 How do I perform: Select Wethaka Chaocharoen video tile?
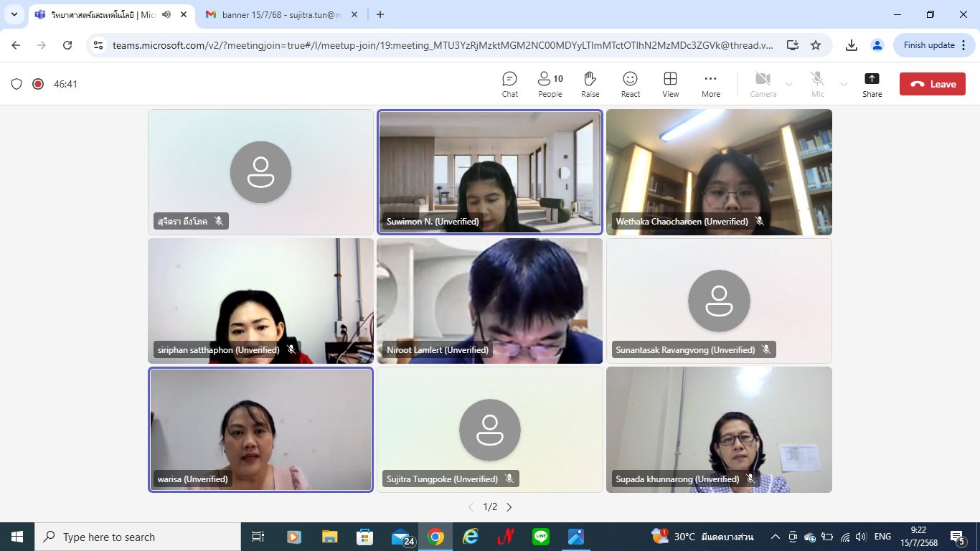pyautogui.click(x=719, y=172)
